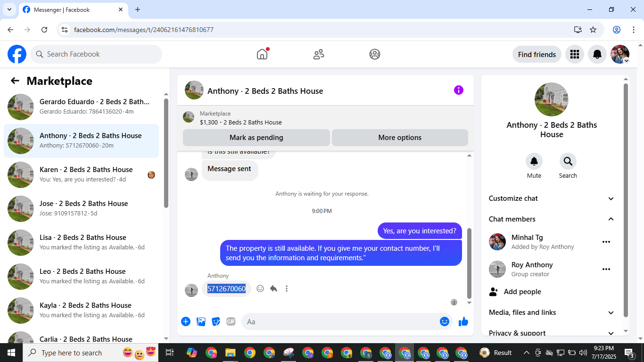The height and width of the screenshot is (362, 644).
Task: Expand the Privacy & support section
Action: pos(552,333)
